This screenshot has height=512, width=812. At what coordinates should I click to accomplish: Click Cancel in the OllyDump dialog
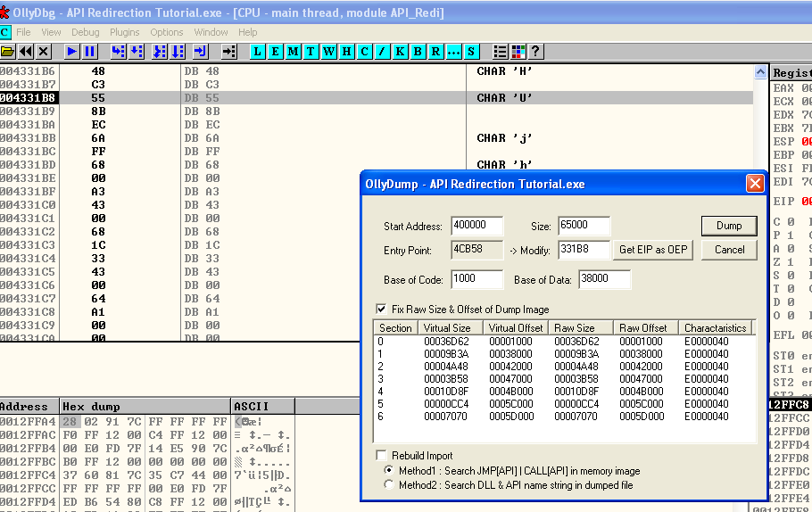click(729, 250)
